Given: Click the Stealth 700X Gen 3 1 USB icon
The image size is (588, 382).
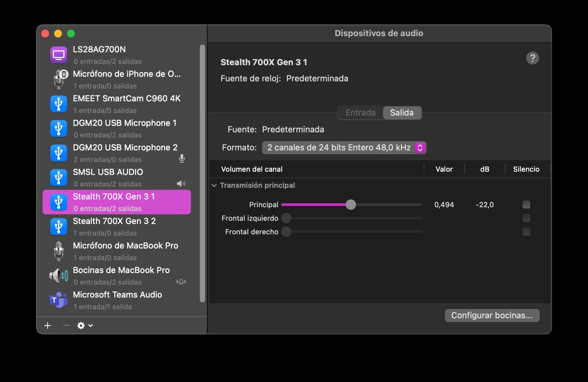Looking at the screenshot, I should [x=59, y=202].
